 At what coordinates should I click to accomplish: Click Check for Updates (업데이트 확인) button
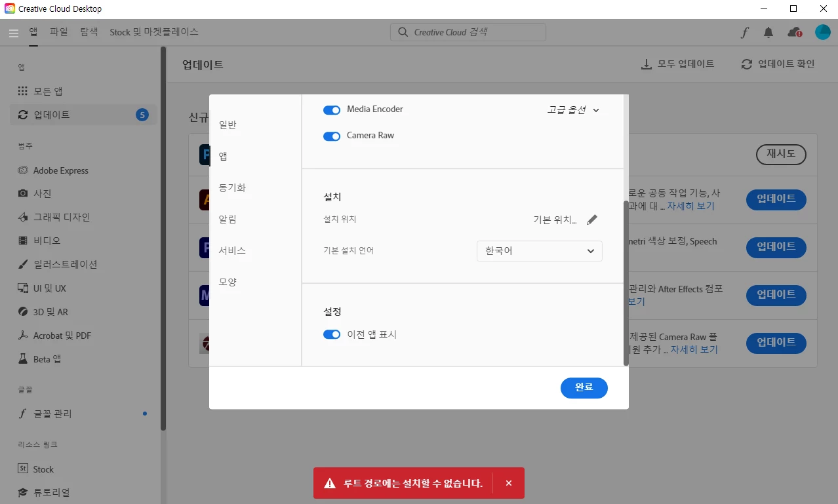pyautogui.click(x=778, y=64)
